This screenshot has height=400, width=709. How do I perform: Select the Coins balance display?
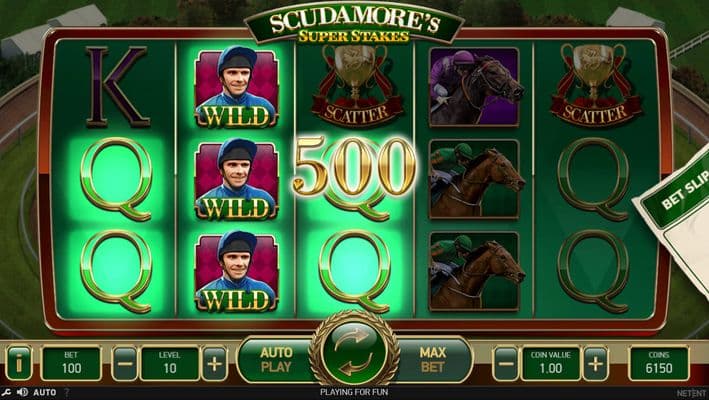click(659, 363)
